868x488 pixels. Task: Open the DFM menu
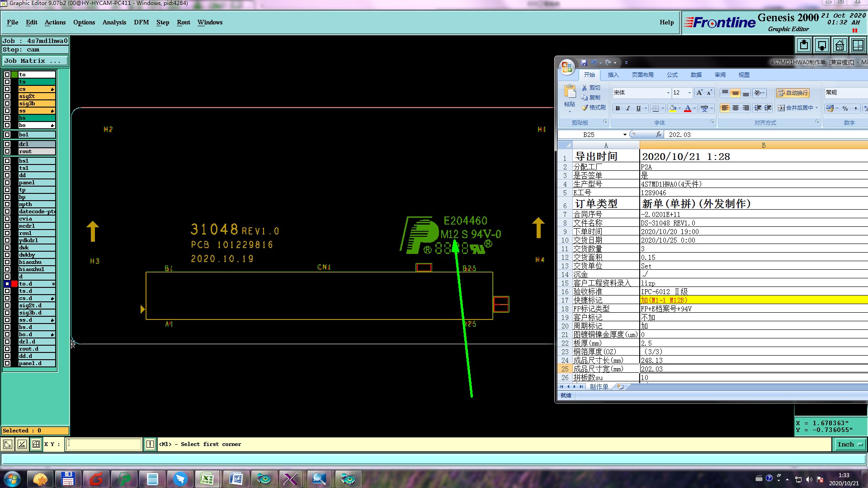pos(141,22)
